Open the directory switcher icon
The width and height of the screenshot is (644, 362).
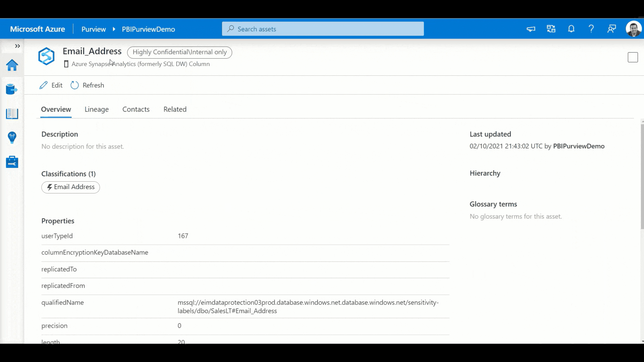[551, 29]
